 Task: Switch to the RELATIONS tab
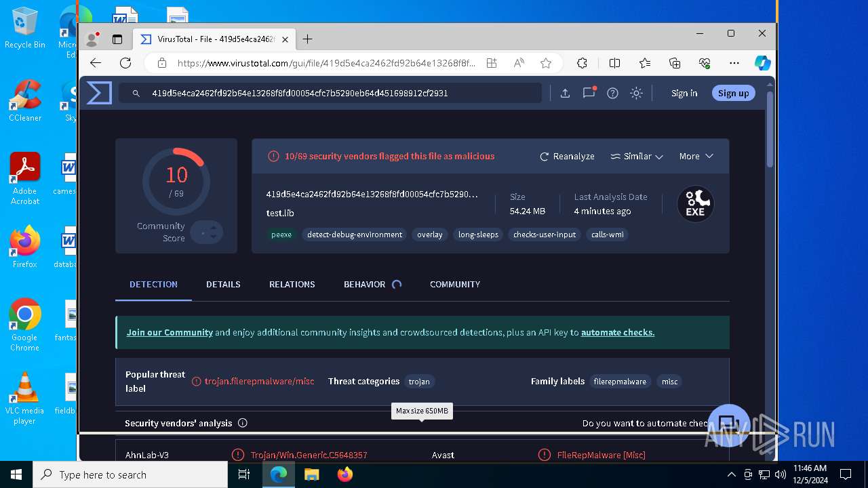pyautogui.click(x=292, y=284)
